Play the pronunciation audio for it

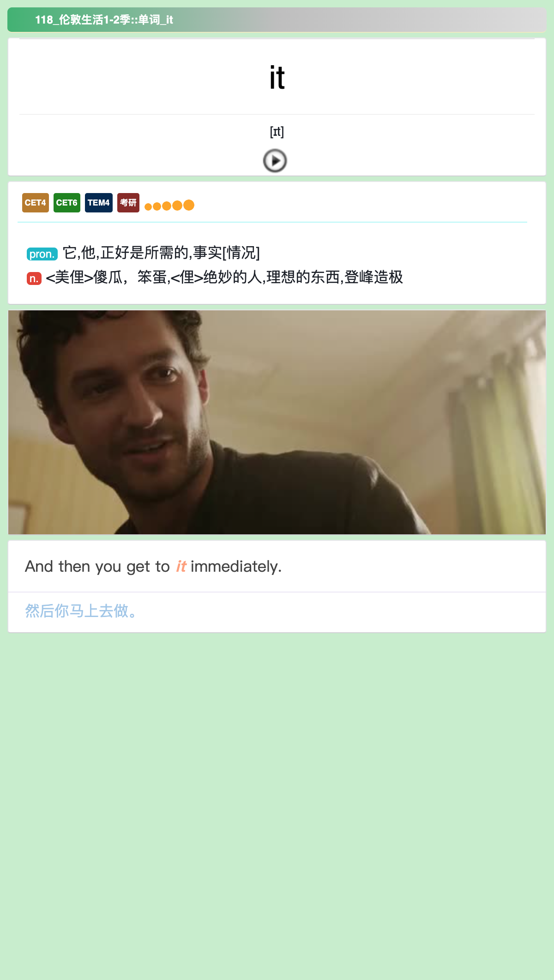click(x=275, y=161)
